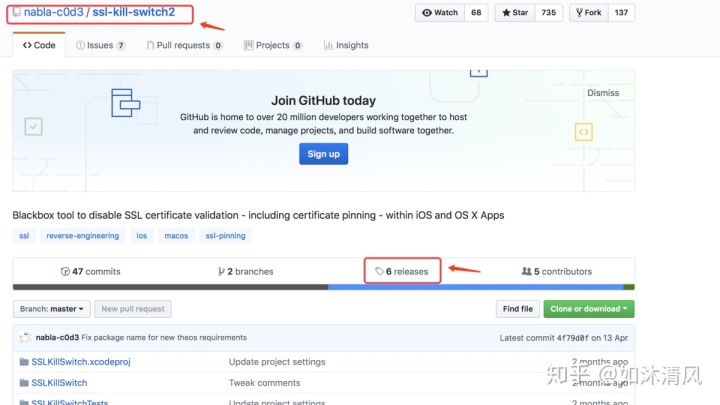Click the New pull request button
Viewport: 720px width, 405px height.
pyautogui.click(x=133, y=309)
